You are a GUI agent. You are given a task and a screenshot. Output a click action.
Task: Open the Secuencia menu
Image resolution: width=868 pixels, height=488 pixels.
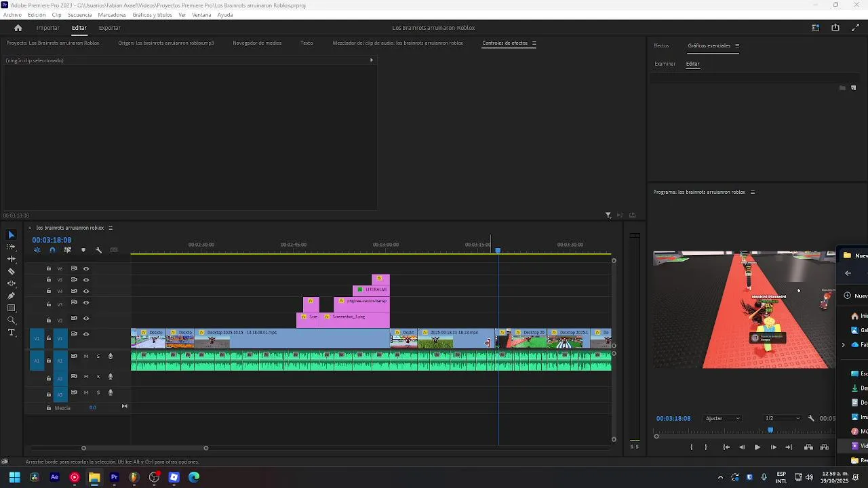pyautogui.click(x=80, y=15)
